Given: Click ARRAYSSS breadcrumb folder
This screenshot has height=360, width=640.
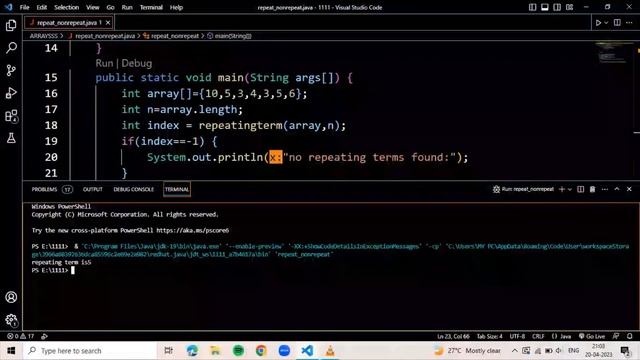Looking at the screenshot, I should coord(43,36).
